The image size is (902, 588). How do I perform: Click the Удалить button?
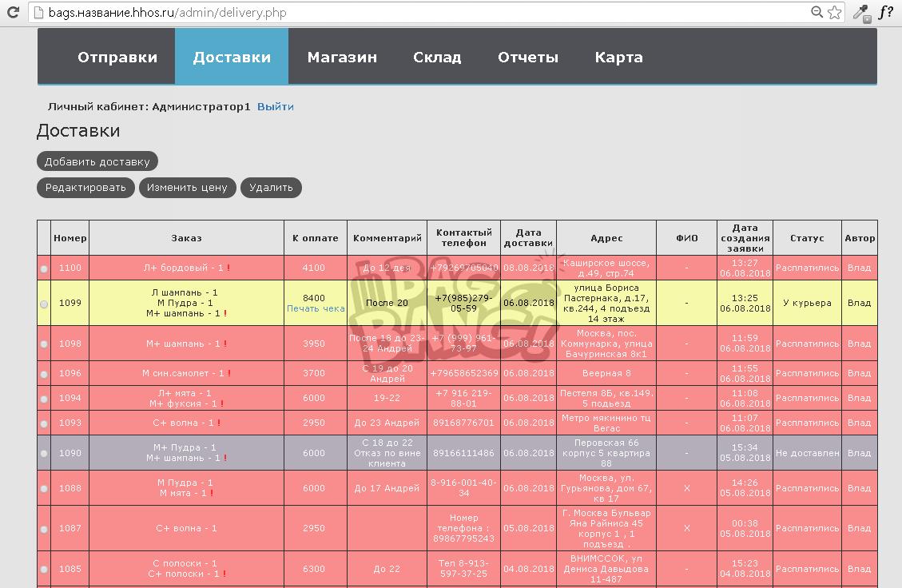tap(271, 188)
